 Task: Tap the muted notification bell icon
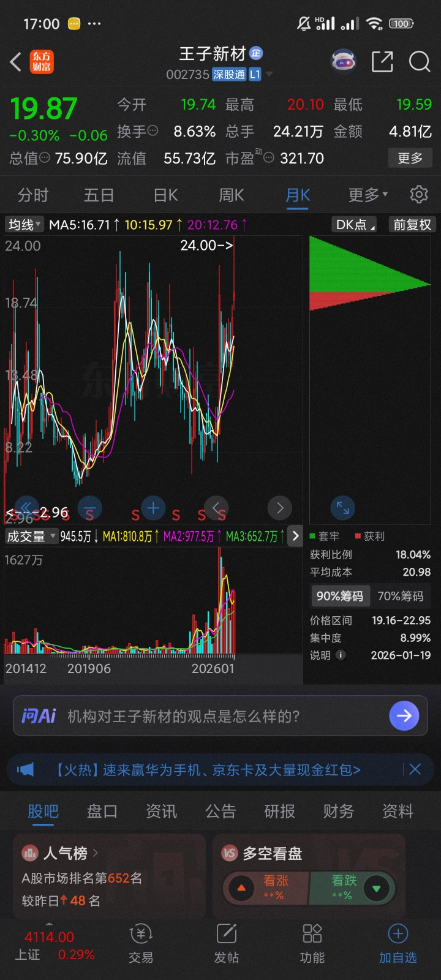click(304, 23)
